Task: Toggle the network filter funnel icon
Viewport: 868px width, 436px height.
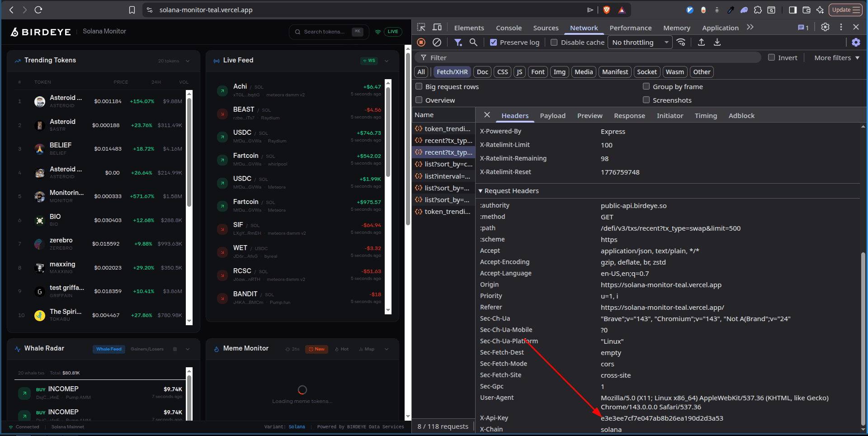Action: point(458,42)
